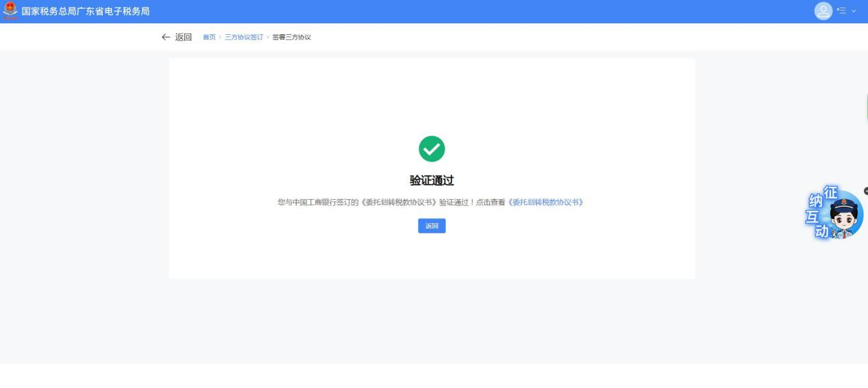Click the green tab on right edge
The height and width of the screenshot is (388, 868).
tap(866, 108)
